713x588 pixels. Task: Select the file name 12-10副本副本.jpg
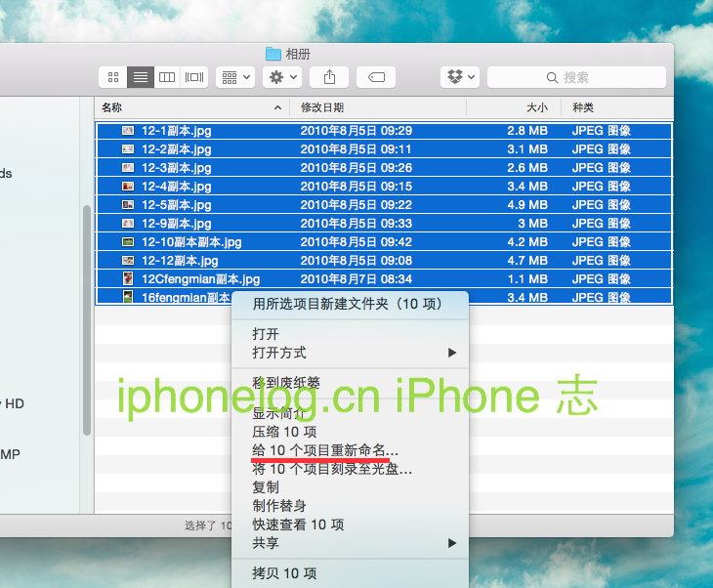coord(191,242)
